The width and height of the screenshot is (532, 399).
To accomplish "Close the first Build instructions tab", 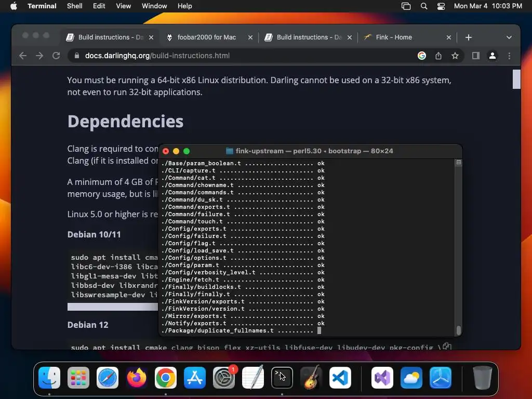I will (151, 37).
